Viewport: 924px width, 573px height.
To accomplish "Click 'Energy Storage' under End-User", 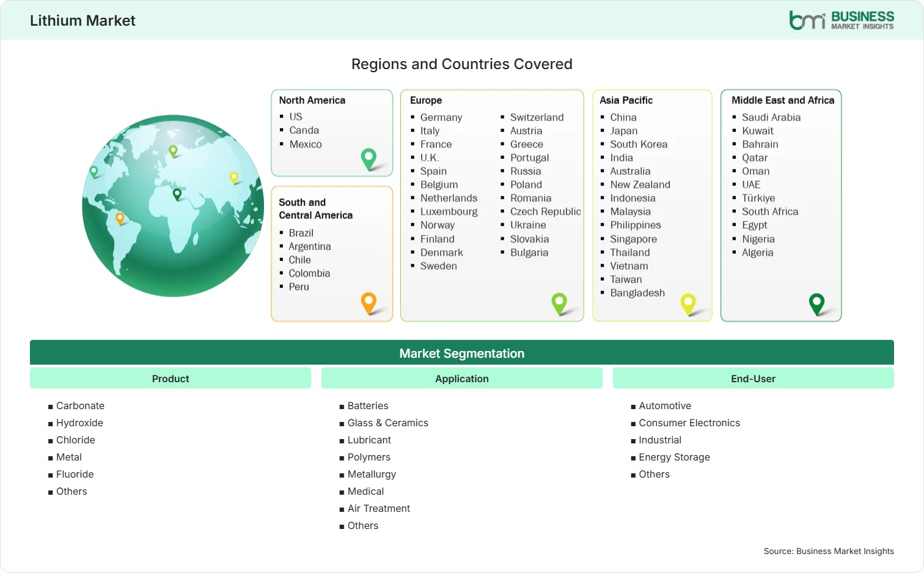I will click(x=674, y=457).
